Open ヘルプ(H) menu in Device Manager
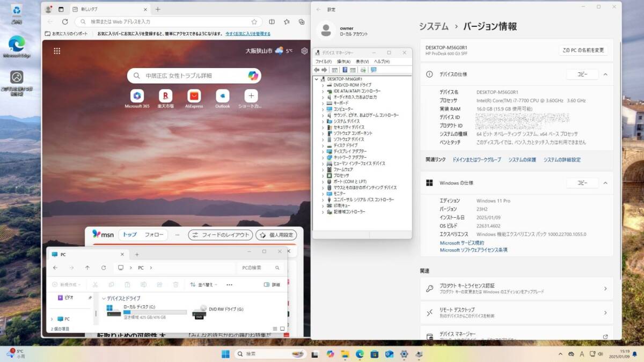The image size is (644, 362). pos(382,62)
